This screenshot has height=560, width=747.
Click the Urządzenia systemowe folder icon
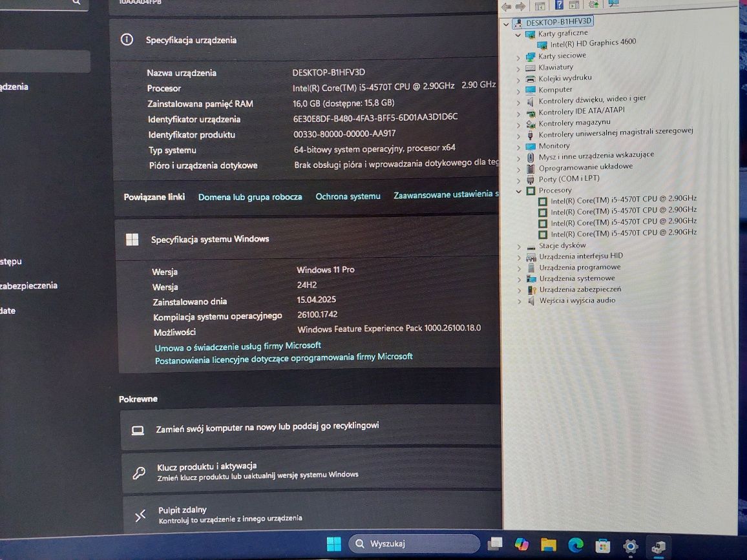click(x=531, y=279)
